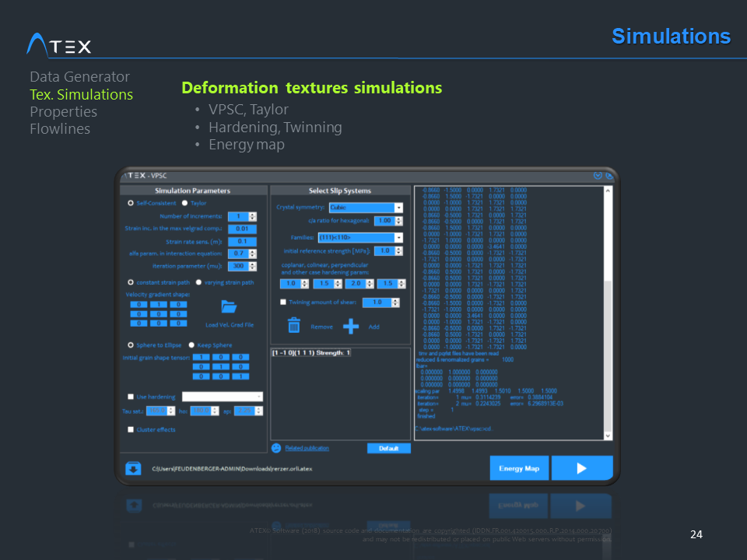Viewport: 747px width, 560px height.
Task: Adjust Number of increments spinner arrows
Action: click(252, 217)
